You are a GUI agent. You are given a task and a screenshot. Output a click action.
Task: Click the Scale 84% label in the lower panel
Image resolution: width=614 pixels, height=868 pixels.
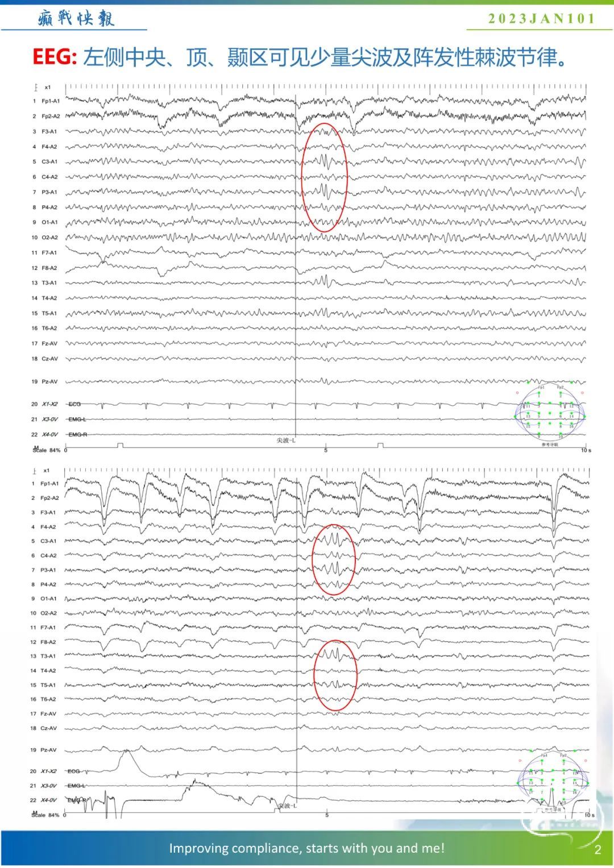click(x=45, y=815)
